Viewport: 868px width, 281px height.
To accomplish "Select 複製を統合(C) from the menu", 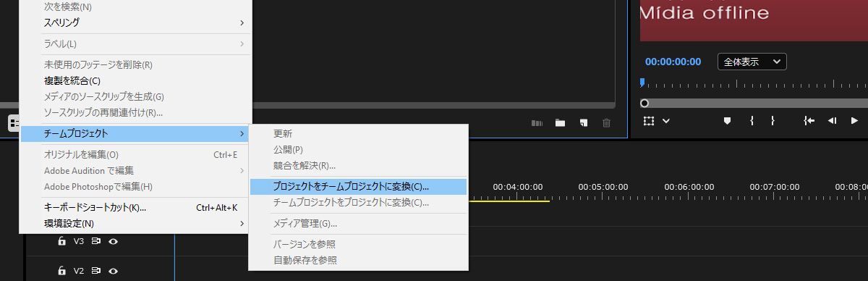I will point(135,80).
